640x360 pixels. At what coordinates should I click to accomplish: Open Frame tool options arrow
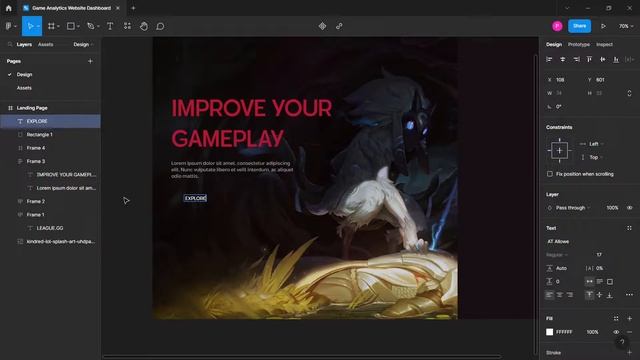pyautogui.click(x=58, y=27)
